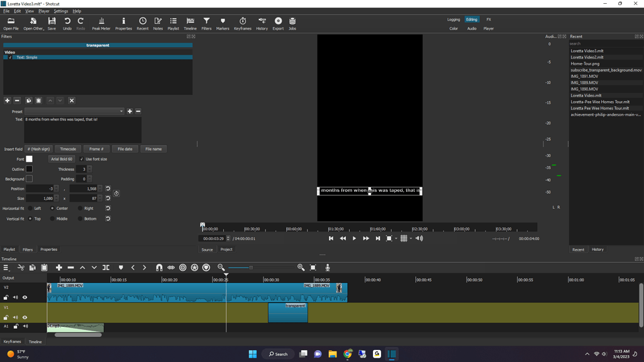
Task: Insert a Timecode field into the text
Action: pos(68,148)
